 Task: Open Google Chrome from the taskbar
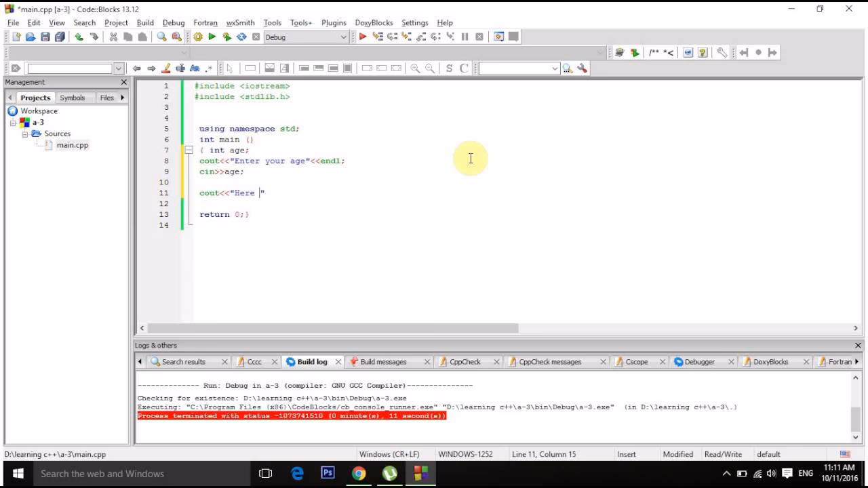(x=359, y=474)
